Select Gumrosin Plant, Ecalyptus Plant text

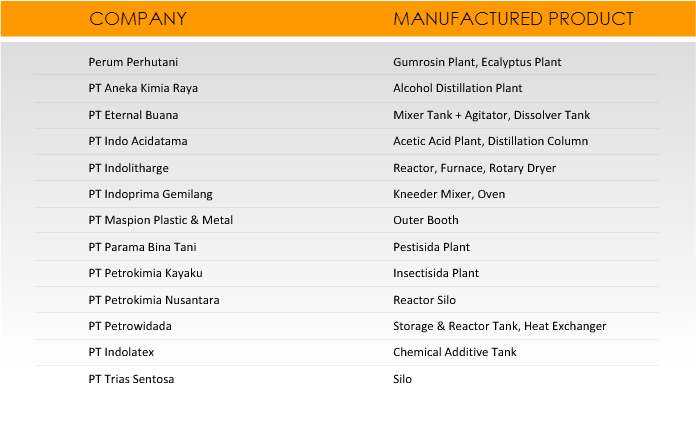pyautogui.click(x=477, y=62)
